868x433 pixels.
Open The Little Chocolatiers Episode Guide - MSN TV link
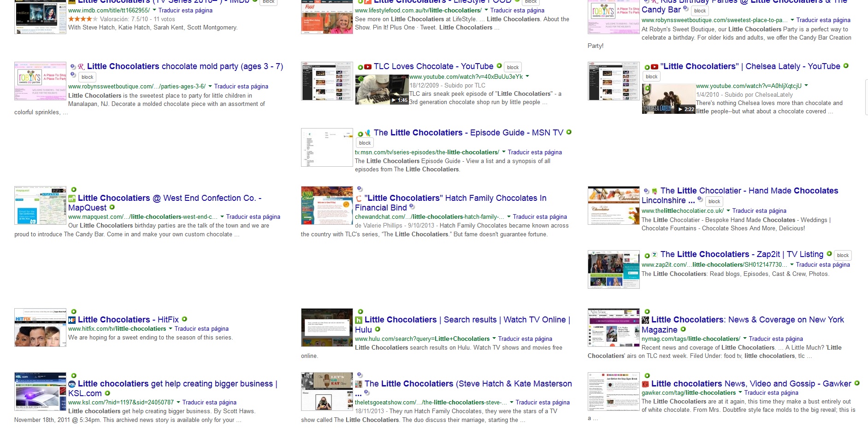[x=468, y=133]
